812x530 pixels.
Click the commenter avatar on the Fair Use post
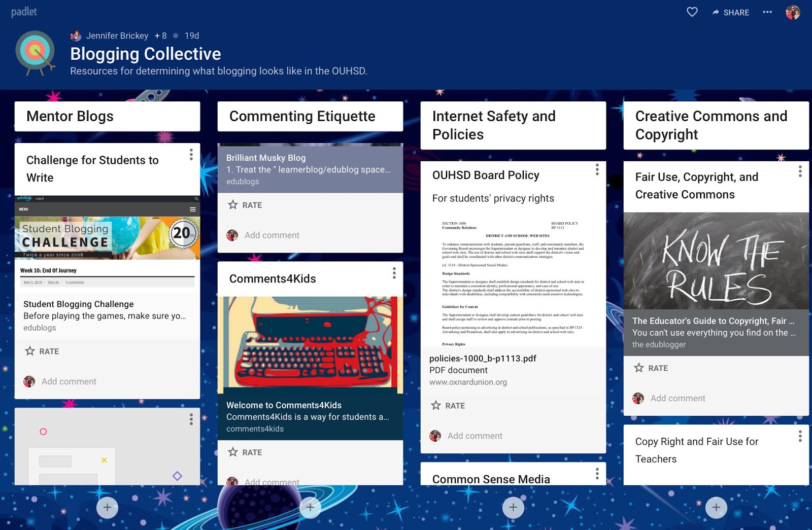[x=638, y=398]
